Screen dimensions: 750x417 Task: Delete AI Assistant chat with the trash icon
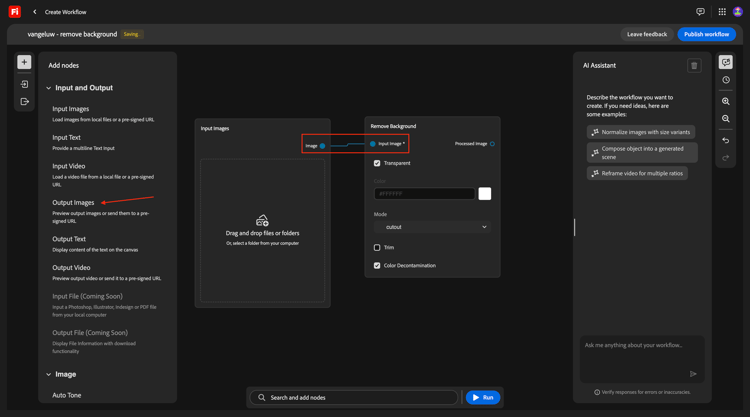pyautogui.click(x=694, y=66)
